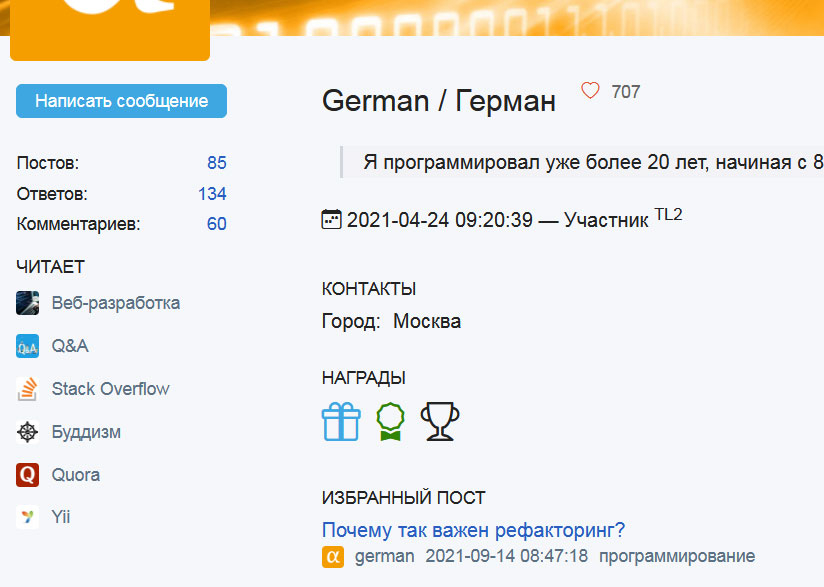The height and width of the screenshot is (587, 824).
Task: Click the orange avatar next to german
Action: point(331,556)
